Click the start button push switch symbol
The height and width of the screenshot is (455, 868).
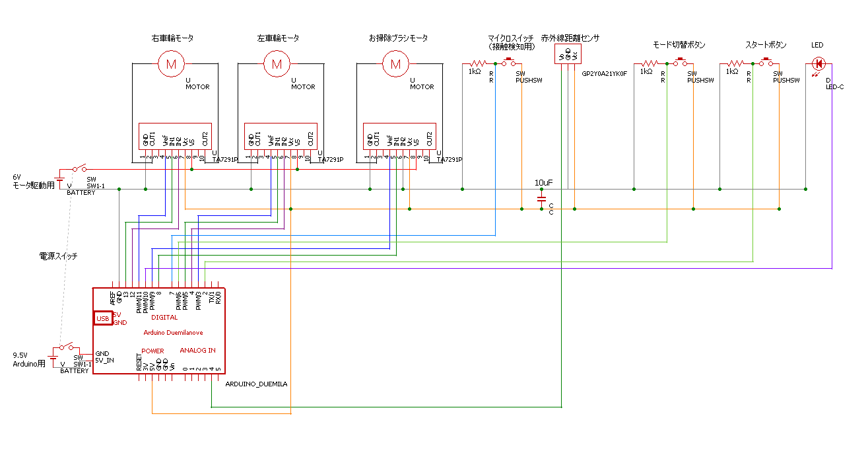tap(766, 63)
